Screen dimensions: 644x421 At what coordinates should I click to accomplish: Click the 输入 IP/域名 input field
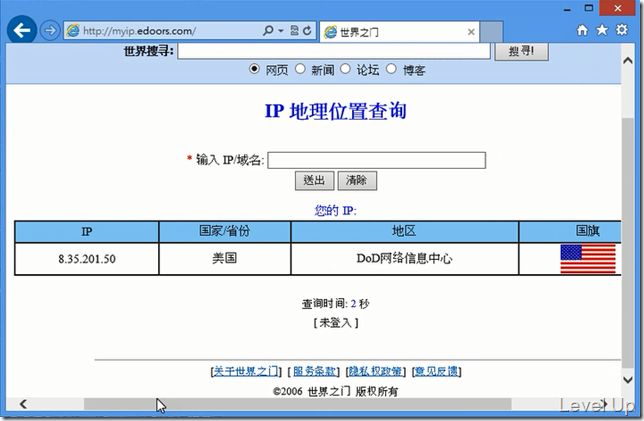[377, 160]
